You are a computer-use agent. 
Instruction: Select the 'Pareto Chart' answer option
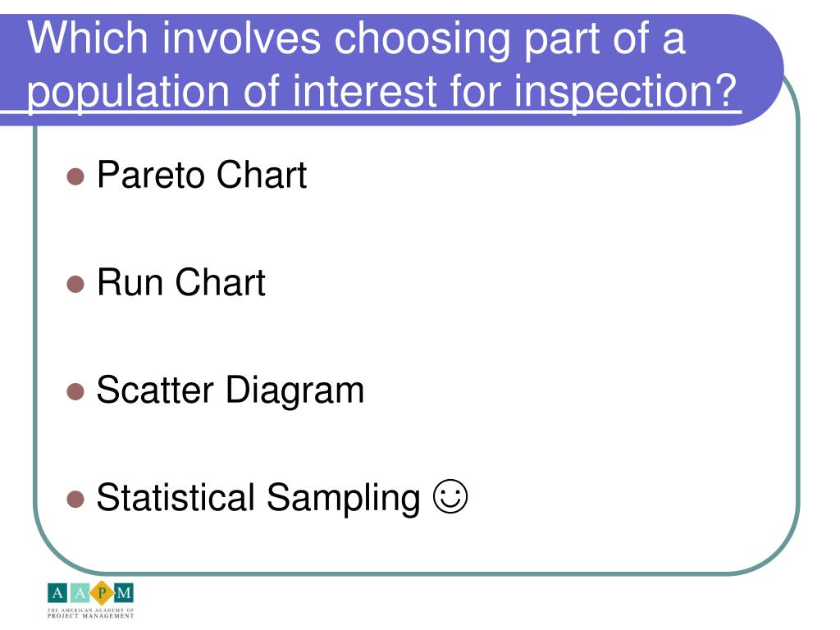202,175
